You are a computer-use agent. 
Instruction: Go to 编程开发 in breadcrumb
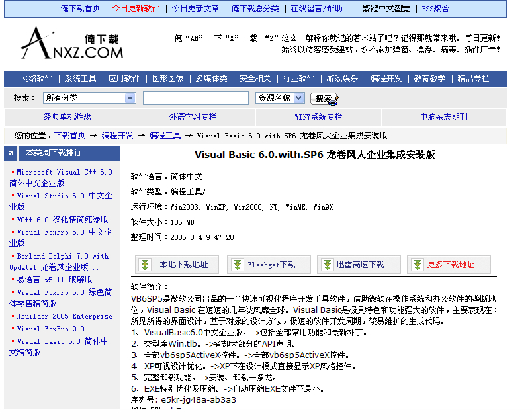coord(117,136)
